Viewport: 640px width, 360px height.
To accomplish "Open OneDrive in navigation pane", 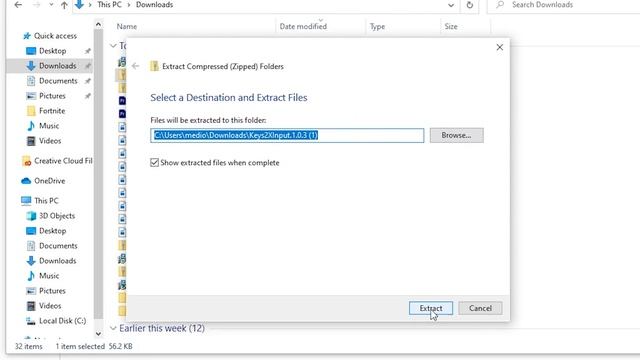I will click(49, 181).
